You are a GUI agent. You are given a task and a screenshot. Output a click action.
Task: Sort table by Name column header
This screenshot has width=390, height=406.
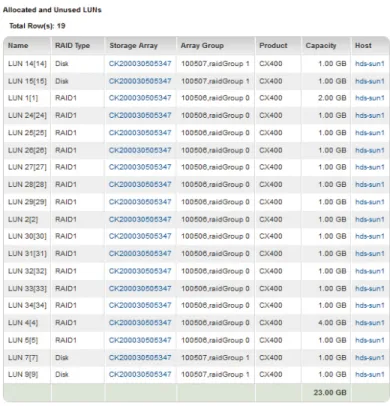(18, 46)
